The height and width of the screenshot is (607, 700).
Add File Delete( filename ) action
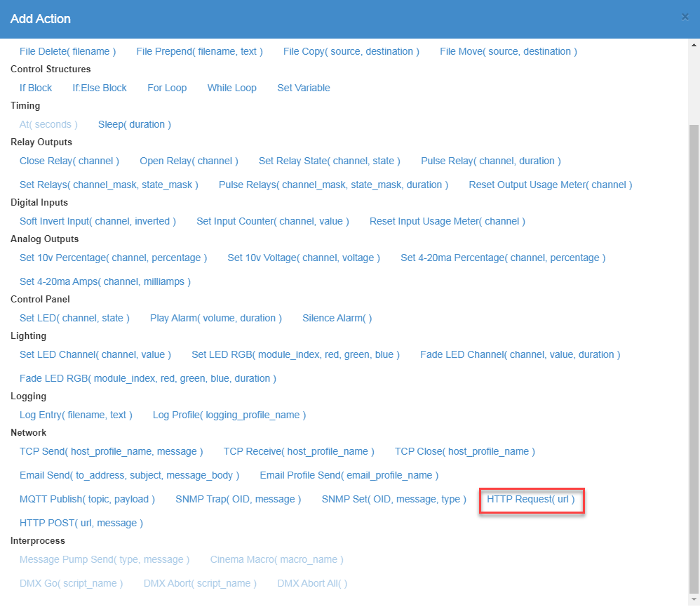pos(67,51)
